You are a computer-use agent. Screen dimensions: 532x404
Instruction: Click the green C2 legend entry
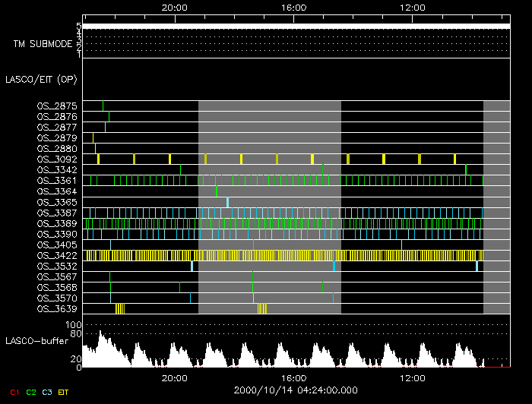(31, 392)
